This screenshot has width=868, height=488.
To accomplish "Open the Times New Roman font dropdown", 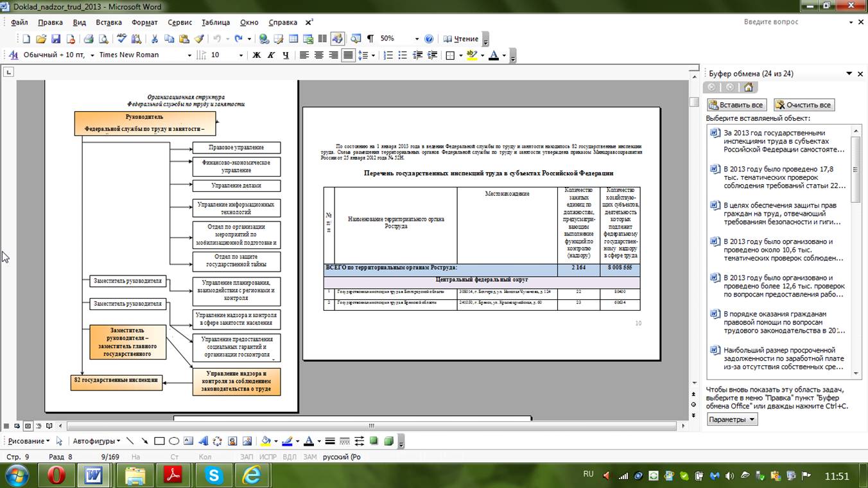I will coord(189,55).
